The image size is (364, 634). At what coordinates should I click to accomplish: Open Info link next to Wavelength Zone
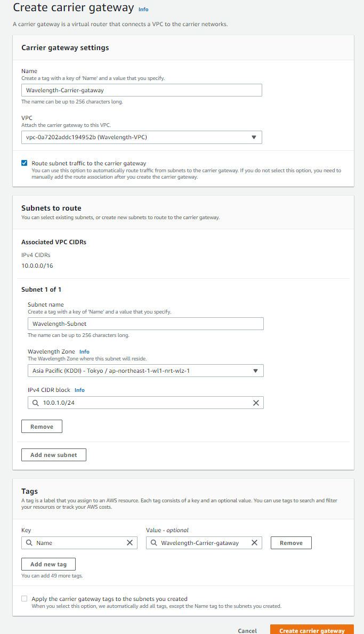pos(84,352)
